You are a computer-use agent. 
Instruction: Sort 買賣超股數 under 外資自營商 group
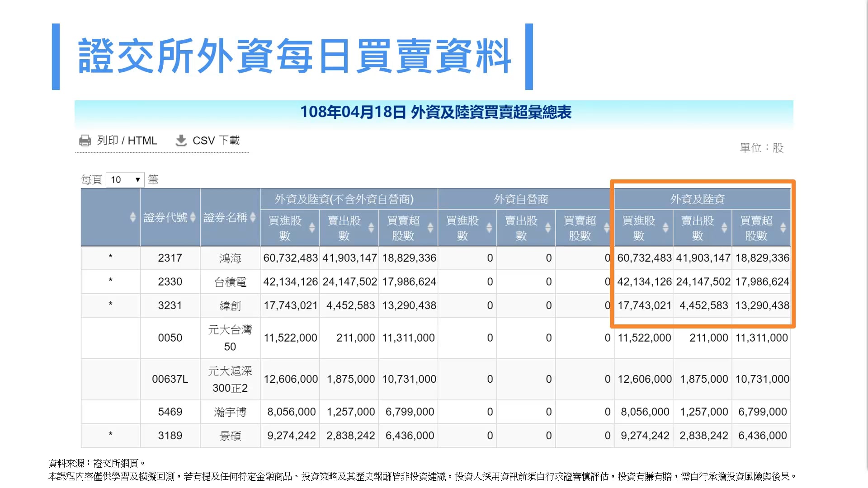click(x=607, y=228)
